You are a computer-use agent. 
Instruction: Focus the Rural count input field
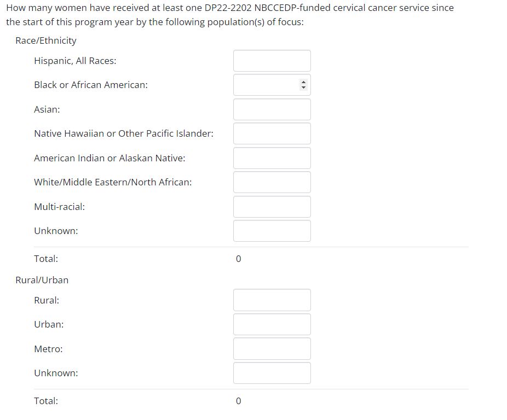pos(272,300)
